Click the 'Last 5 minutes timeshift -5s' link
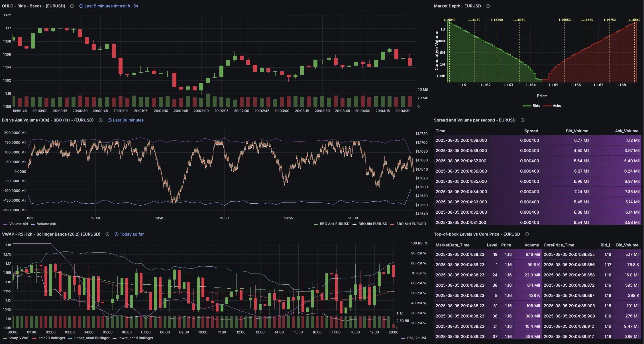Image resolution: width=644 pixels, height=344 pixels. point(111,6)
